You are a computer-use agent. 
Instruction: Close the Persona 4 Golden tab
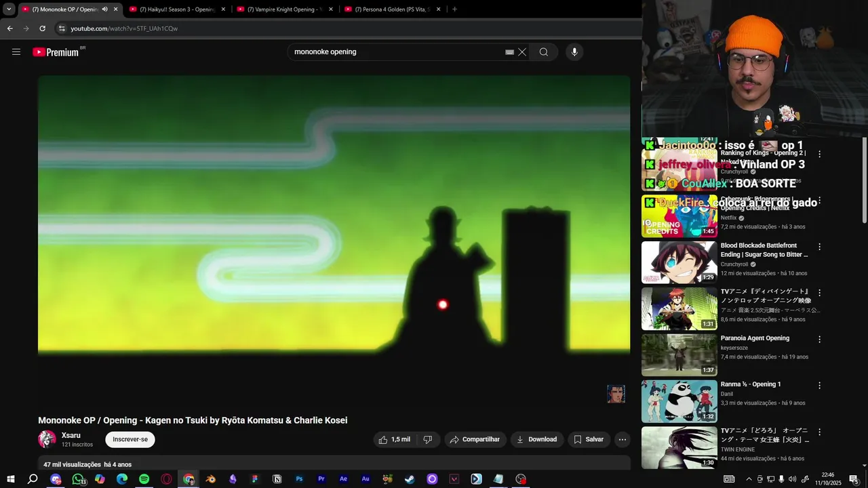point(439,9)
